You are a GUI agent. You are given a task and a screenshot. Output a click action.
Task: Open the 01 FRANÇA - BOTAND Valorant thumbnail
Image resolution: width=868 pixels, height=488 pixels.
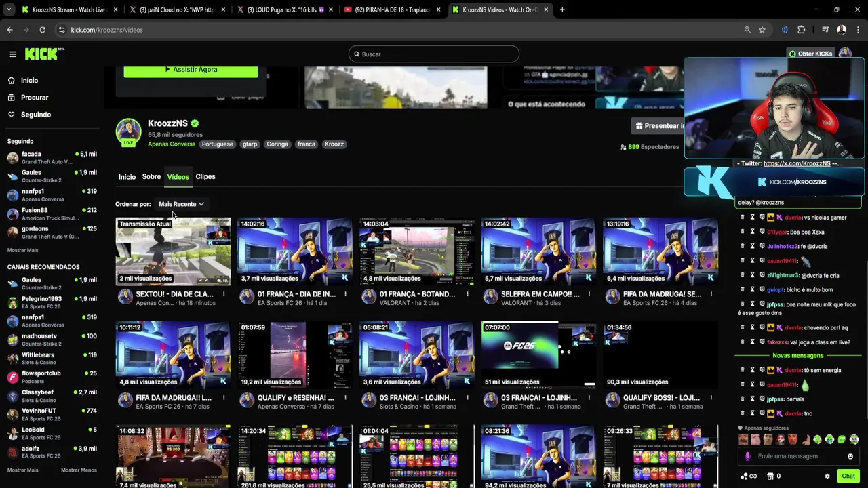click(x=417, y=251)
